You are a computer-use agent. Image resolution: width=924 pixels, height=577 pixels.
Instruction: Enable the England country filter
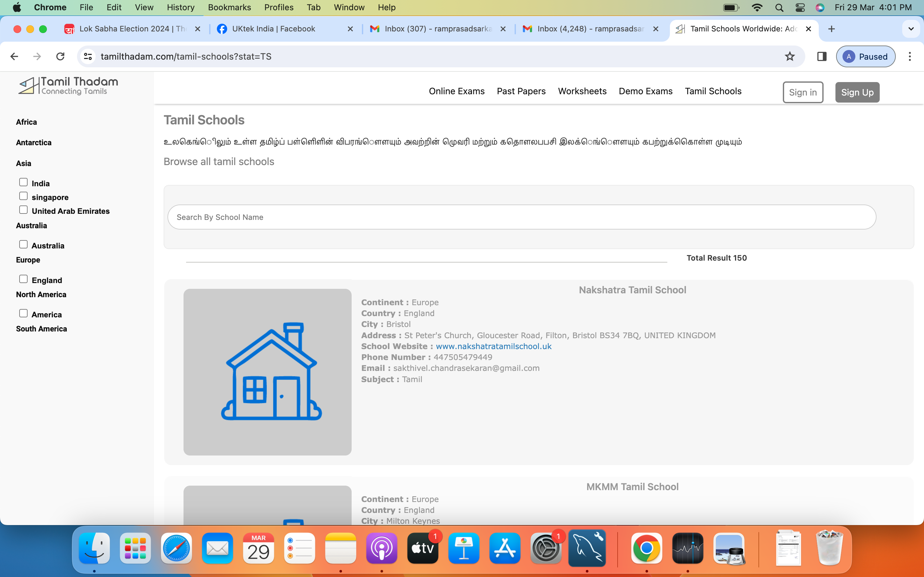[x=23, y=279]
